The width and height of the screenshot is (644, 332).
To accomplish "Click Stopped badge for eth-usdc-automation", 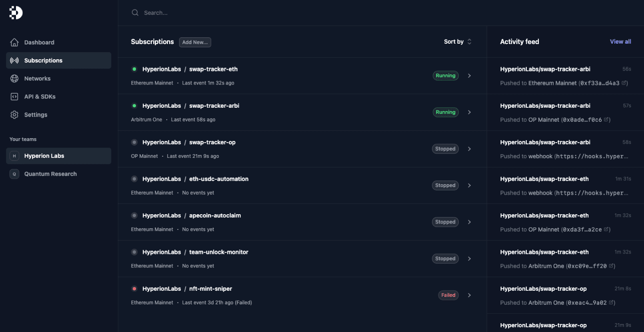I will point(445,185).
